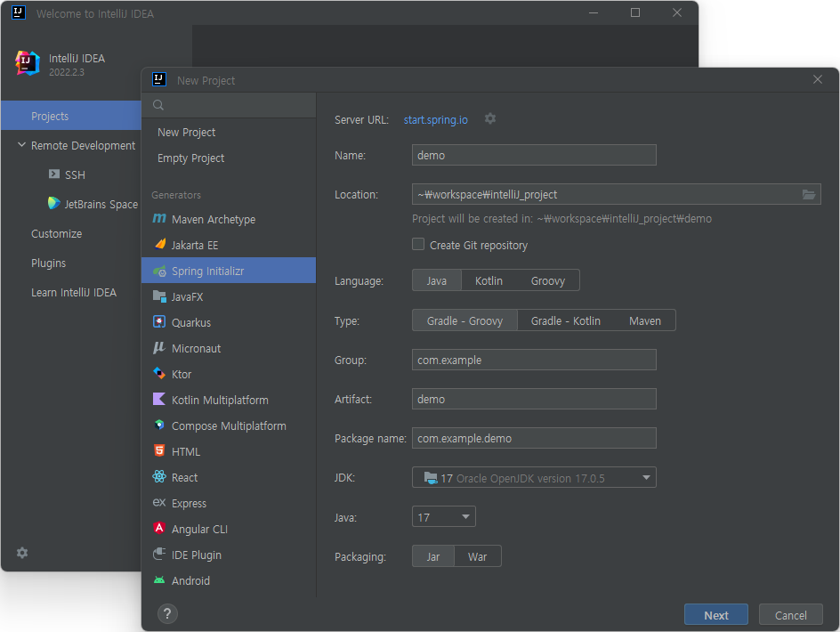Viewport: 840px width, 632px height.
Task: Select Empty Project in the list
Action: (x=229, y=158)
